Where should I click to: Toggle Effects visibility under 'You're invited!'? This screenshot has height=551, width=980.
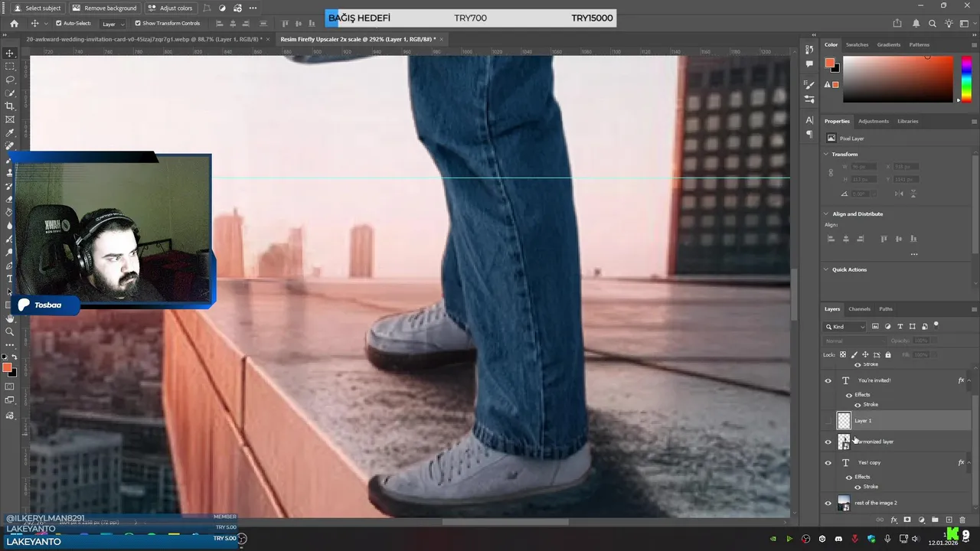tap(848, 395)
